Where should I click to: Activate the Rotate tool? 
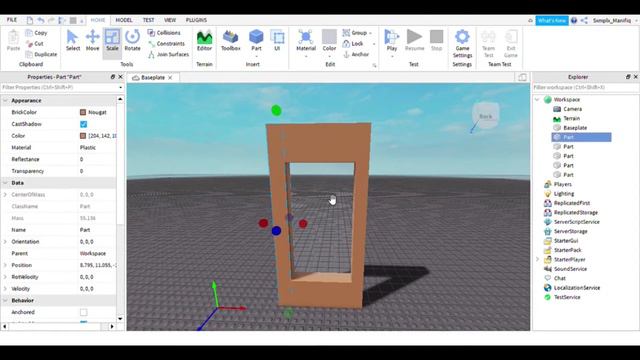(132, 40)
